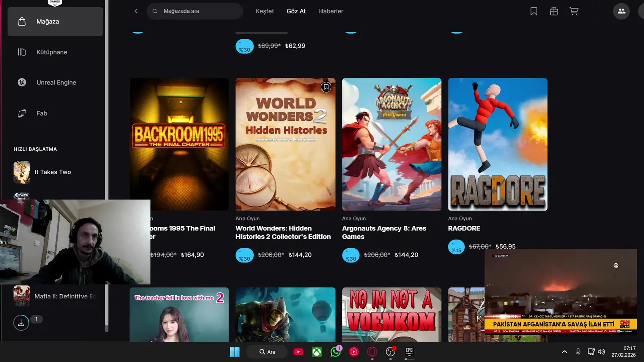
Task: Open the NO IM NOT A VOENKOM cover
Action: (391, 315)
